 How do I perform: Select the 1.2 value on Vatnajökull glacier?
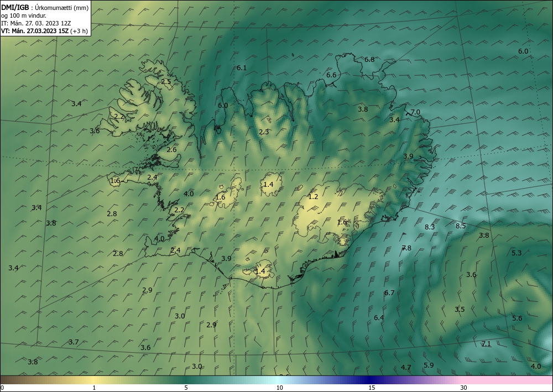(313, 196)
